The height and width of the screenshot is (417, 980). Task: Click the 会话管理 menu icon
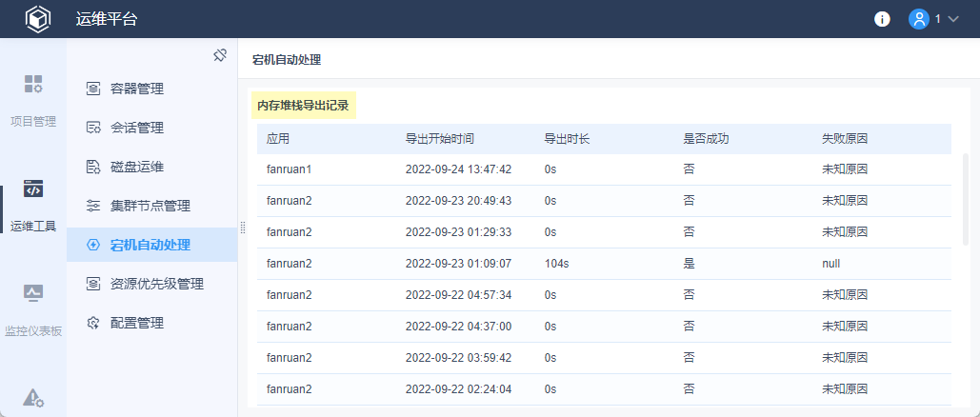tap(93, 129)
